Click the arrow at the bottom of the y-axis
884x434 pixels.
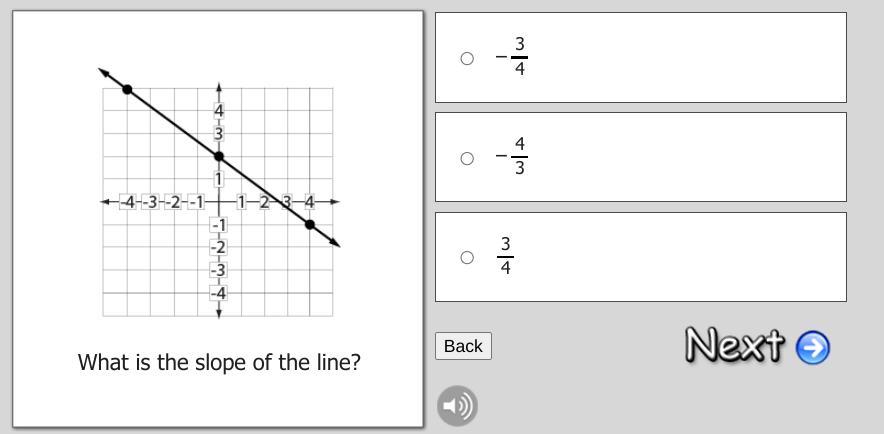click(x=219, y=314)
